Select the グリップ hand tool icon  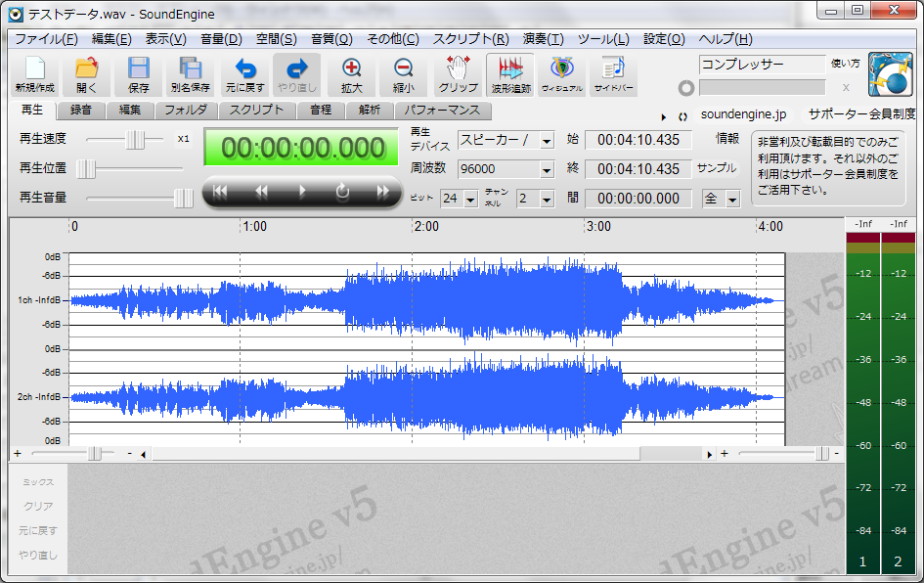coord(458,75)
